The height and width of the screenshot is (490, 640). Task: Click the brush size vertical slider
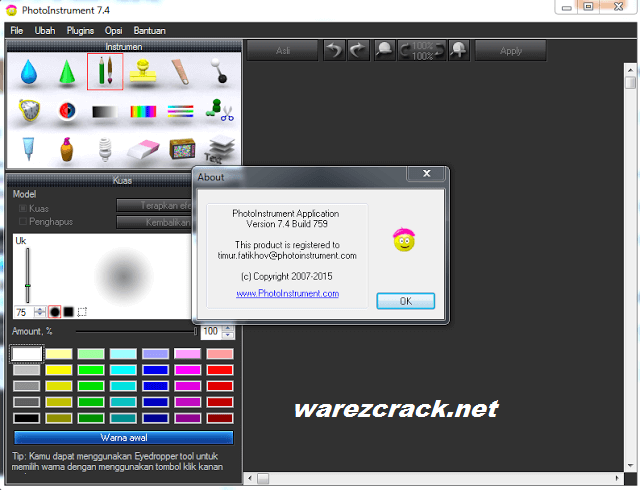pos(28,276)
